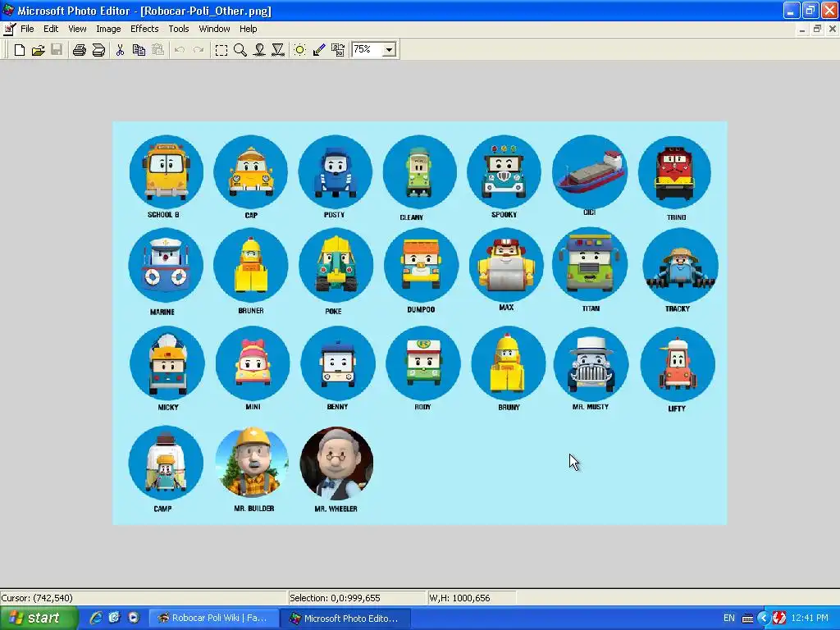Click the SCHOOL B bus portrait

(x=166, y=171)
